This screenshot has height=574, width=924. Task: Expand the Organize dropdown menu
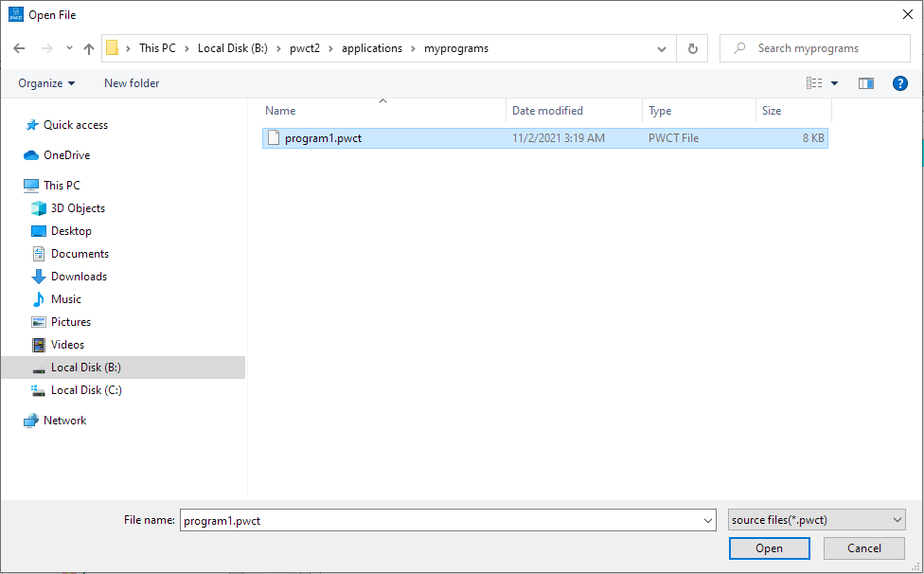click(x=46, y=83)
